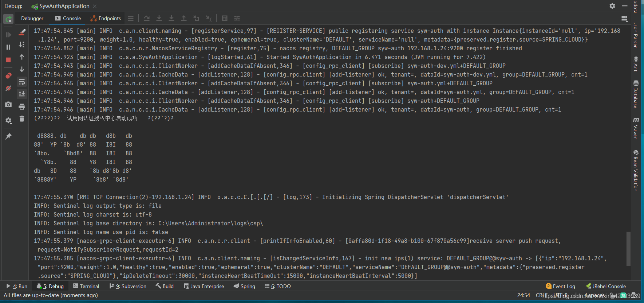Click the Step Into icon
The width and height of the screenshot is (644, 303).
coord(159,18)
